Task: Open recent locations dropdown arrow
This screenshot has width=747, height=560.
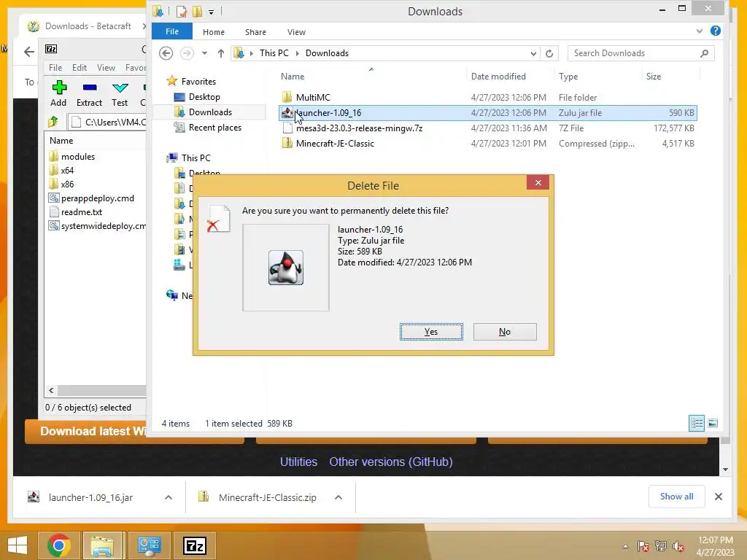Action: tap(204, 53)
